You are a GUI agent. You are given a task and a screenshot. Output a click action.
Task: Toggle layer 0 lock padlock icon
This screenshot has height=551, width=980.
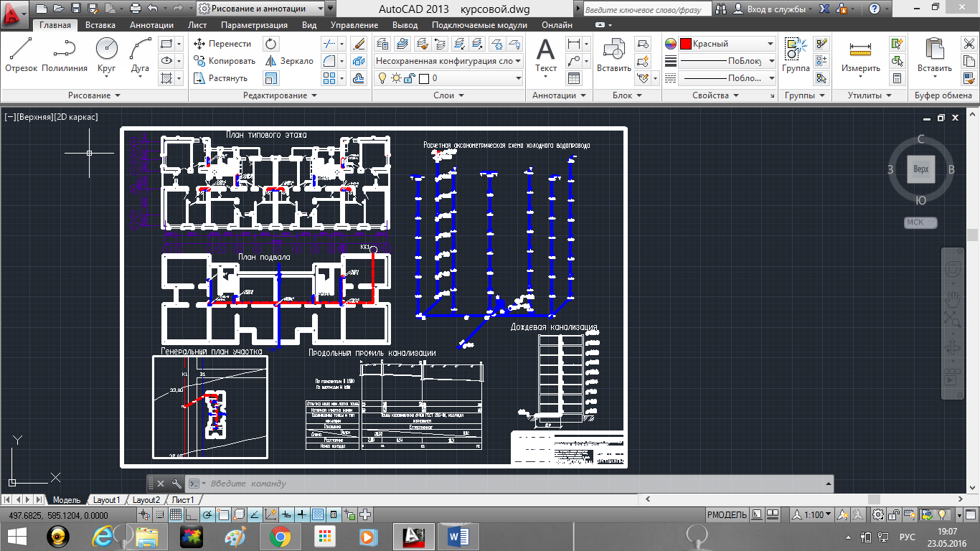(x=410, y=78)
